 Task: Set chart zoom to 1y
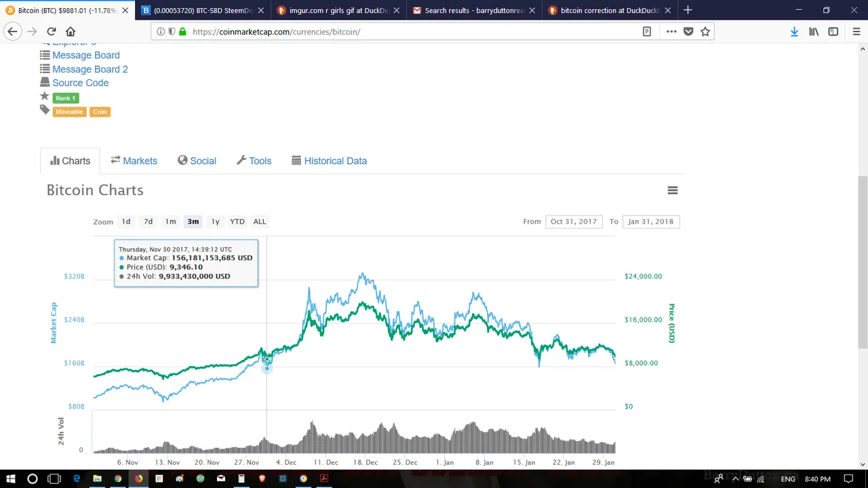pos(215,222)
